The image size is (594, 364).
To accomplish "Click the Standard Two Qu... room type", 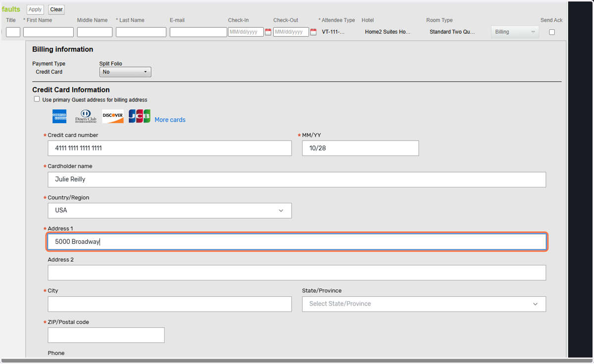I will click(x=452, y=32).
